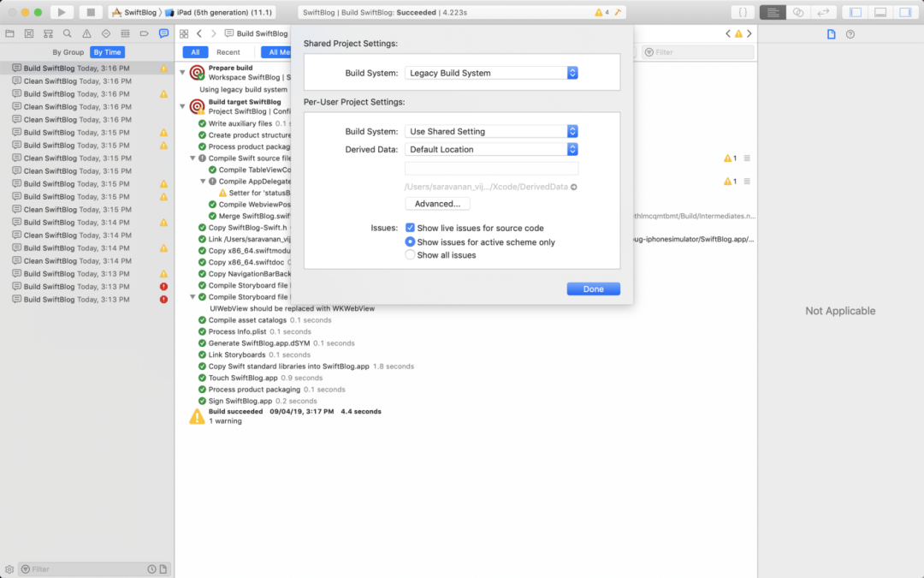Select the Standard editor icon
The height and width of the screenshot is (578, 924).
[x=773, y=12]
